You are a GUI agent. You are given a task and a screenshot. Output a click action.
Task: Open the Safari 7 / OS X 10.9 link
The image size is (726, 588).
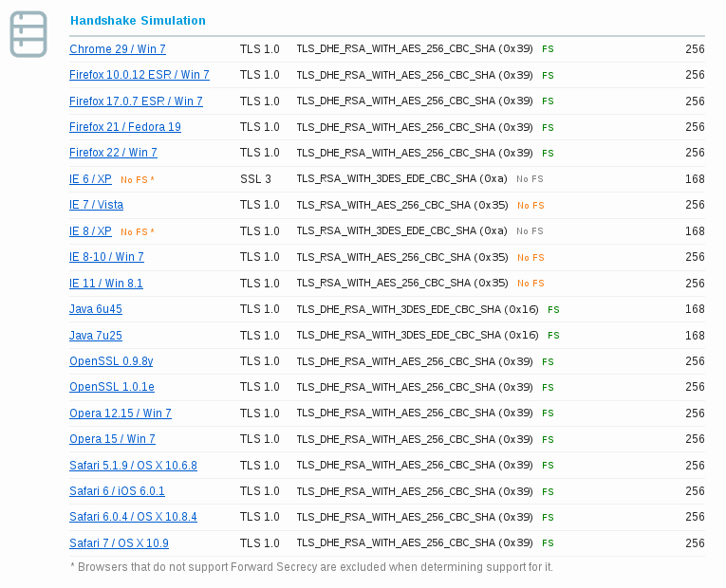(x=119, y=543)
